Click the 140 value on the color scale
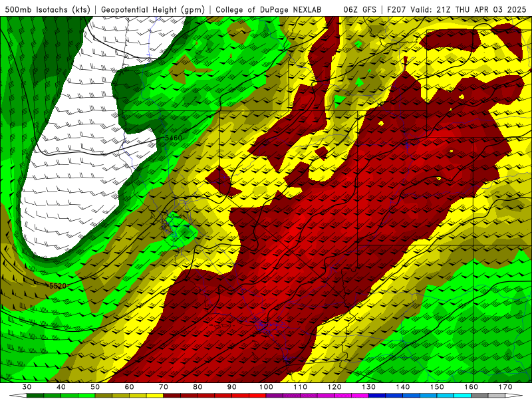Viewport: 532px width, 399px height. point(403,387)
